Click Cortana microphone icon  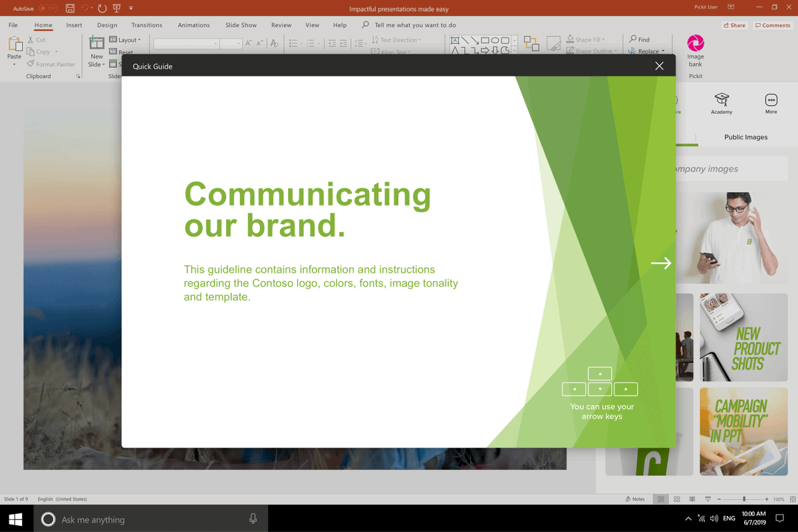[x=253, y=519]
